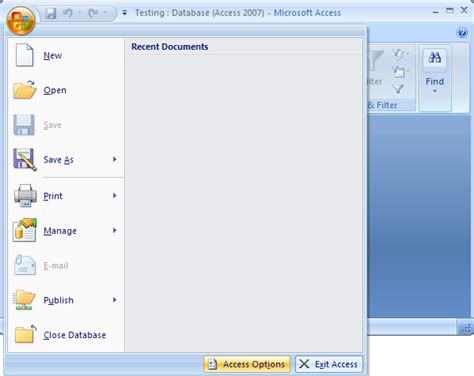Open Customize Quick Access Toolbar dropdown
The width and height of the screenshot is (474, 376).
click(125, 13)
